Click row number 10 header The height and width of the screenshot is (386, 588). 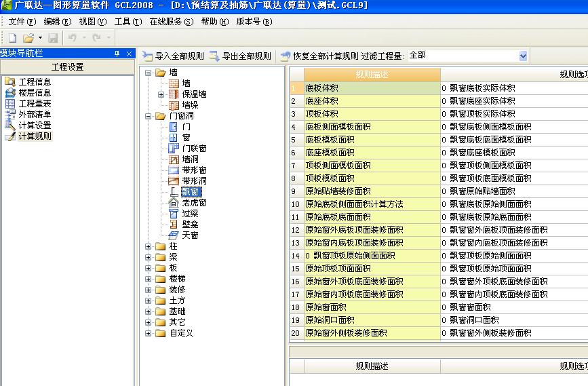[296, 204]
